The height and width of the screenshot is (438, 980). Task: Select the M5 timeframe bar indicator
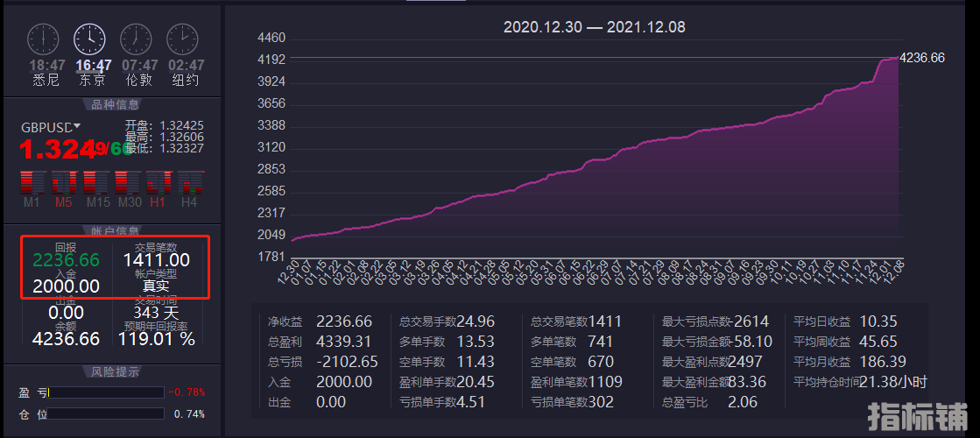(x=64, y=183)
